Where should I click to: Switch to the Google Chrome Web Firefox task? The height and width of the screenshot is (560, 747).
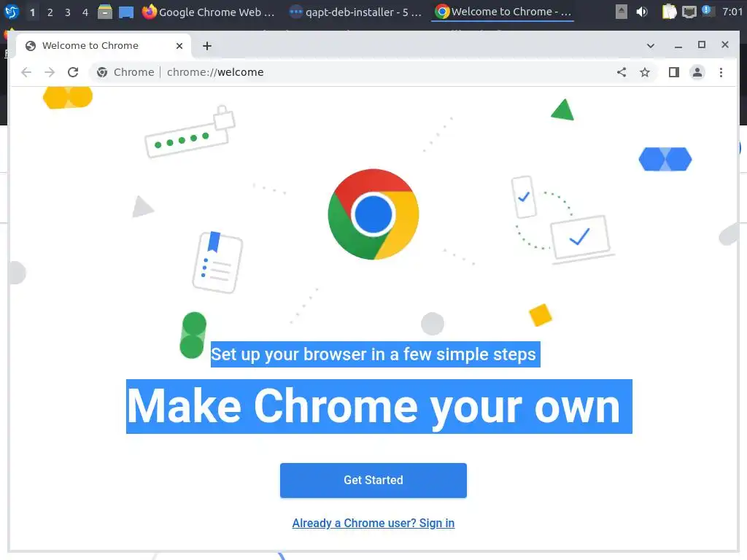point(209,12)
